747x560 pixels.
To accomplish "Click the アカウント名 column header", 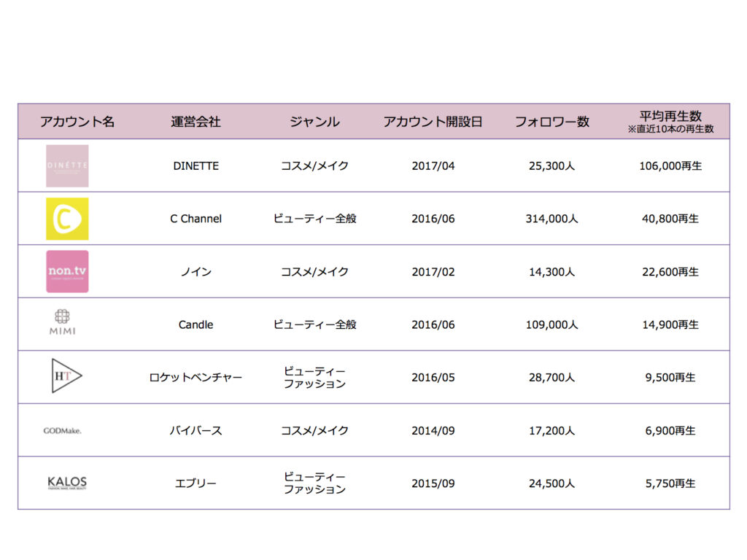I will [x=77, y=122].
